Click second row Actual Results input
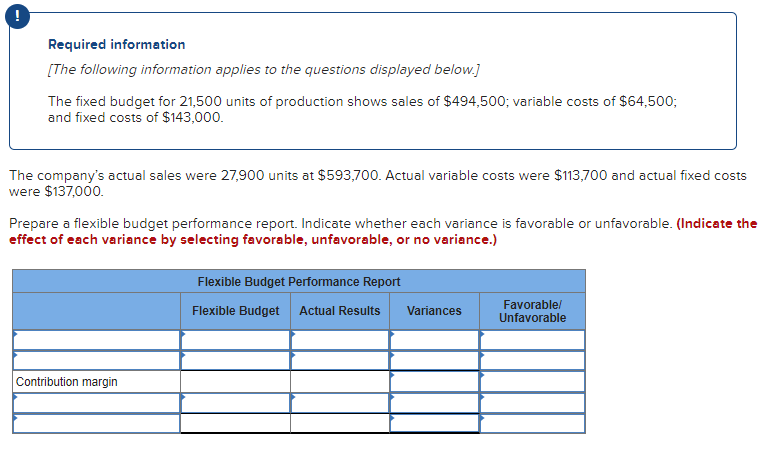 tap(340, 360)
